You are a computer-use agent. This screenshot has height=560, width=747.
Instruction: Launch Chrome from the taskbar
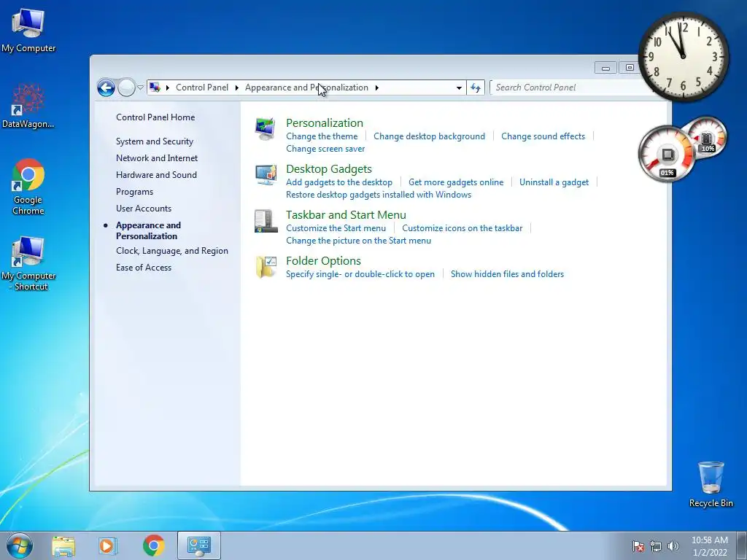pyautogui.click(x=153, y=545)
